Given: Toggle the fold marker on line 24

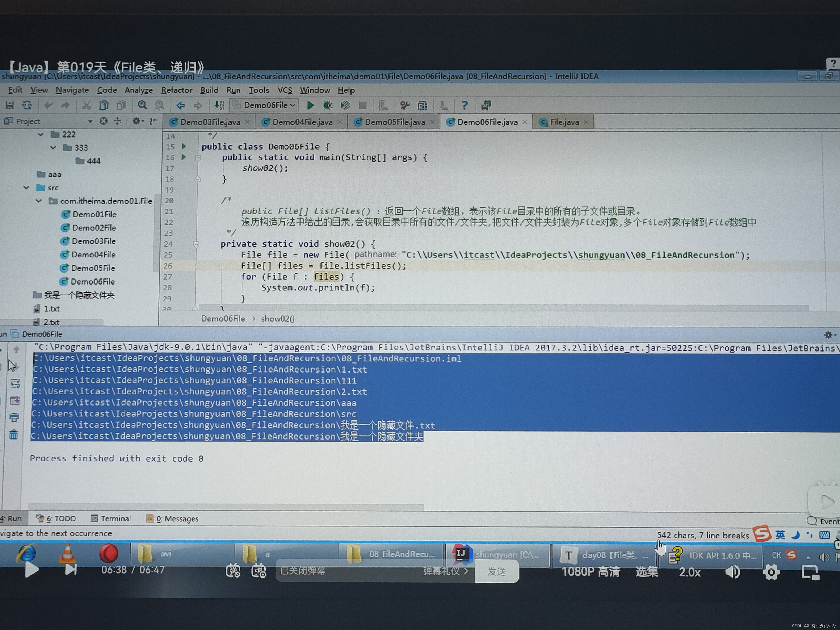Looking at the screenshot, I should (x=196, y=244).
